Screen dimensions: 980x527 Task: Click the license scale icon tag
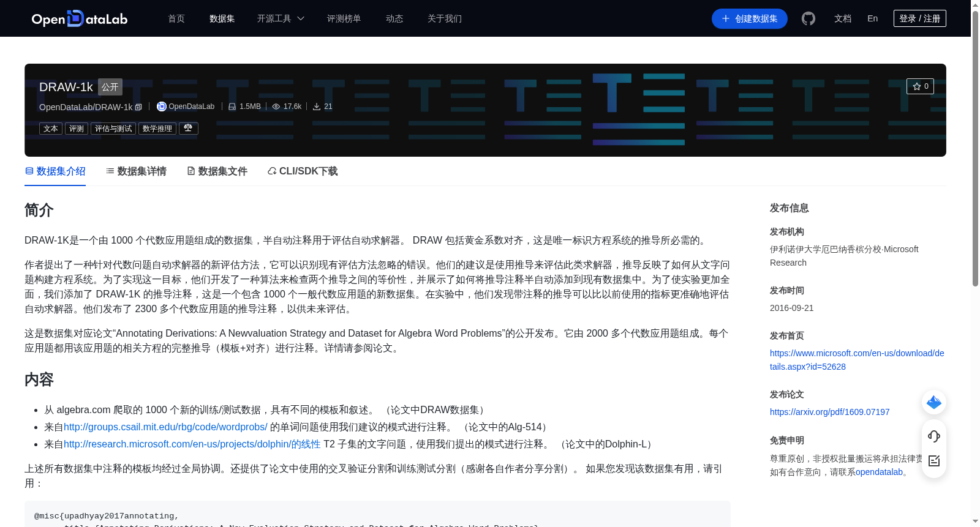(188, 128)
